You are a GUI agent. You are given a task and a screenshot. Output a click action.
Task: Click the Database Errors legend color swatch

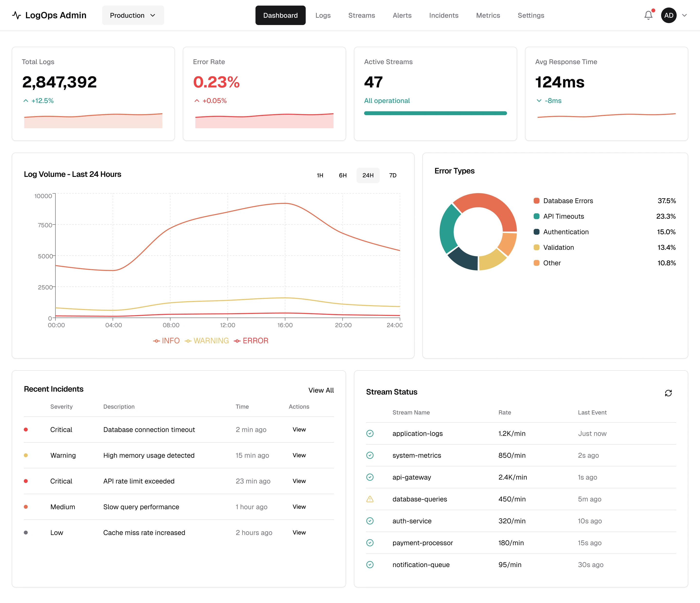tap(536, 201)
